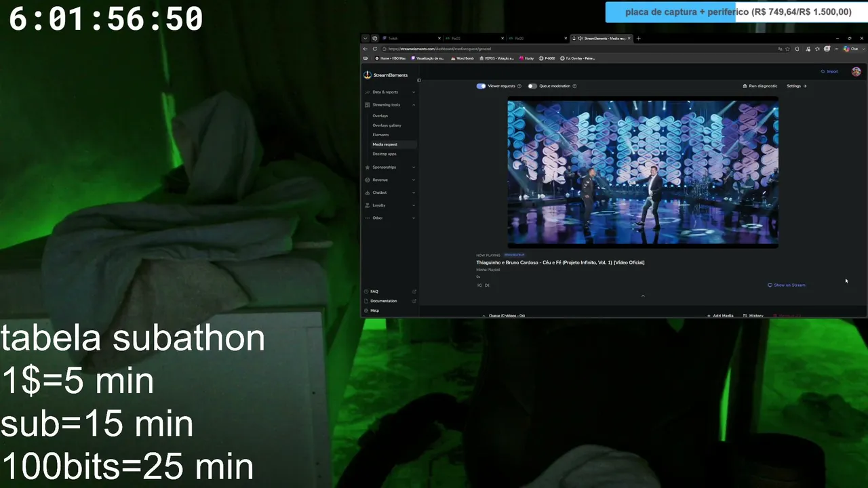Open the user profile avatar
Screen dimensions: 868x488
pyautogui.click(x=856, y=71)
